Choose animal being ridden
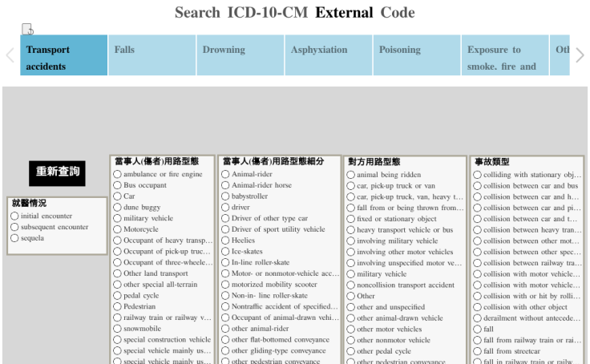 350,175
